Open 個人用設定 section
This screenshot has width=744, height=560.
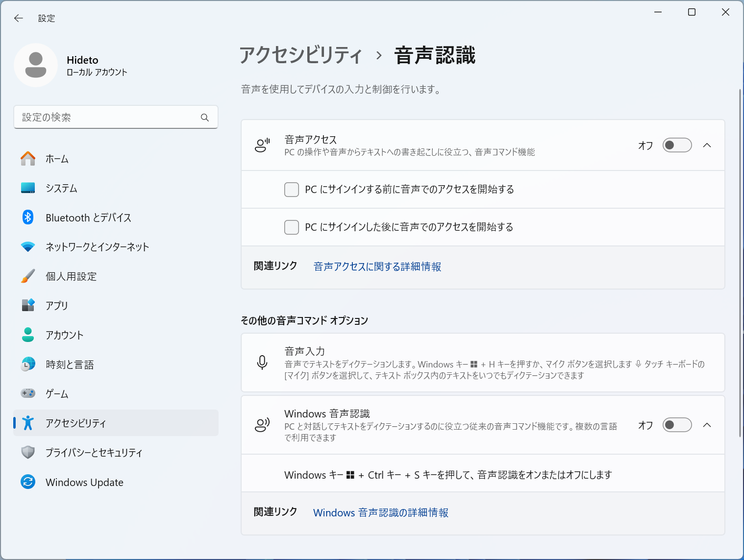coord(71,276)
